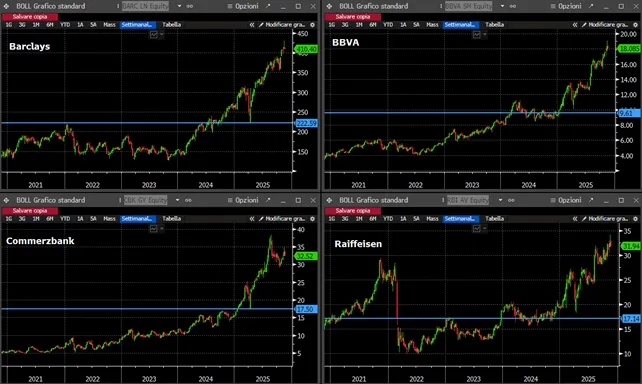Click Salvare copia in the Barclays panel
Screen dimensions: 642x384
[30, 17]
